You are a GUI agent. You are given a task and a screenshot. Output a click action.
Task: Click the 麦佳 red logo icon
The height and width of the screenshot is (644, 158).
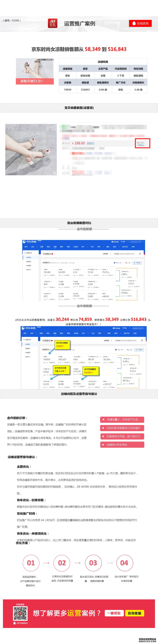click(53, 23)
